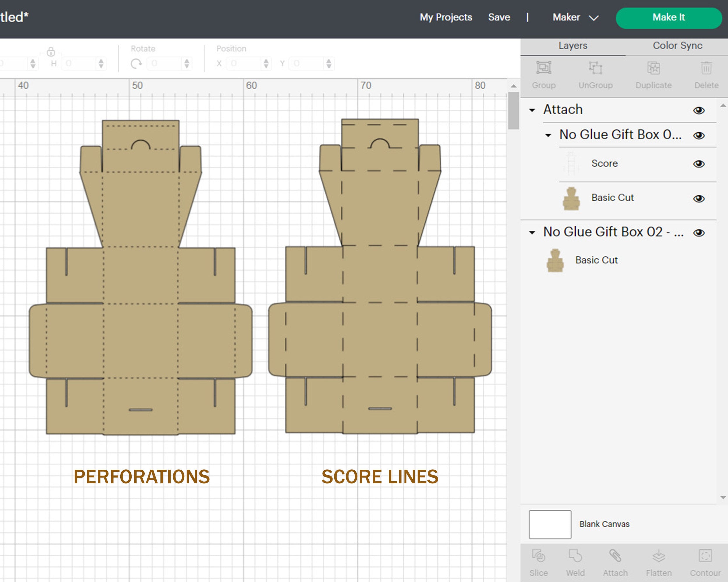
Task: Click the Attach paperclip tool
Action: tap(615, 556)
